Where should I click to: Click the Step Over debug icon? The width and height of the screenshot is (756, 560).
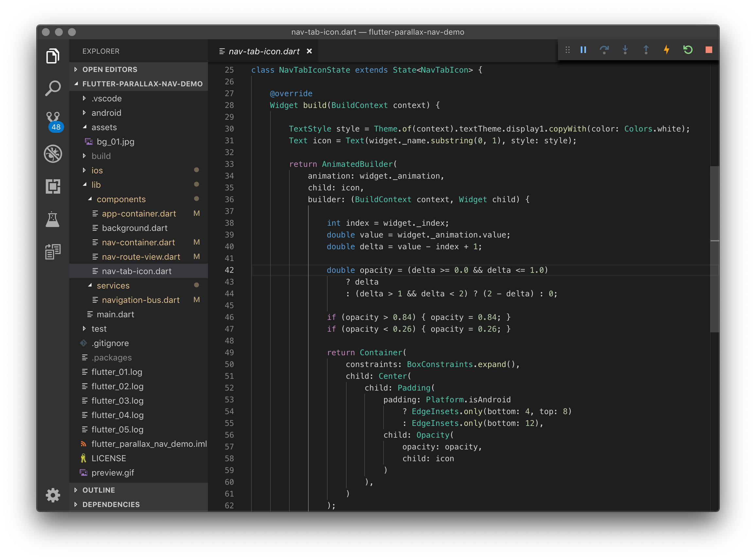click(605, 50)
